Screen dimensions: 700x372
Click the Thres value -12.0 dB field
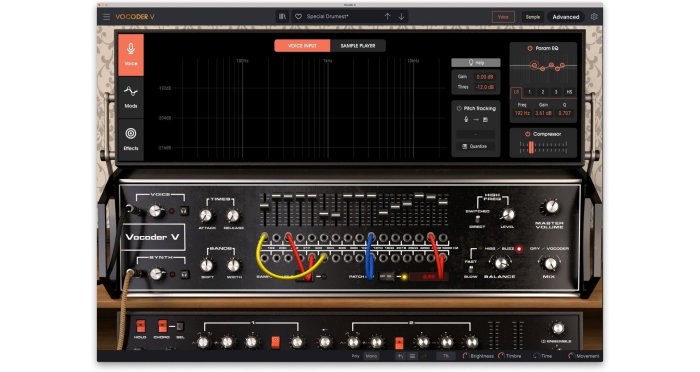(485, 87)
